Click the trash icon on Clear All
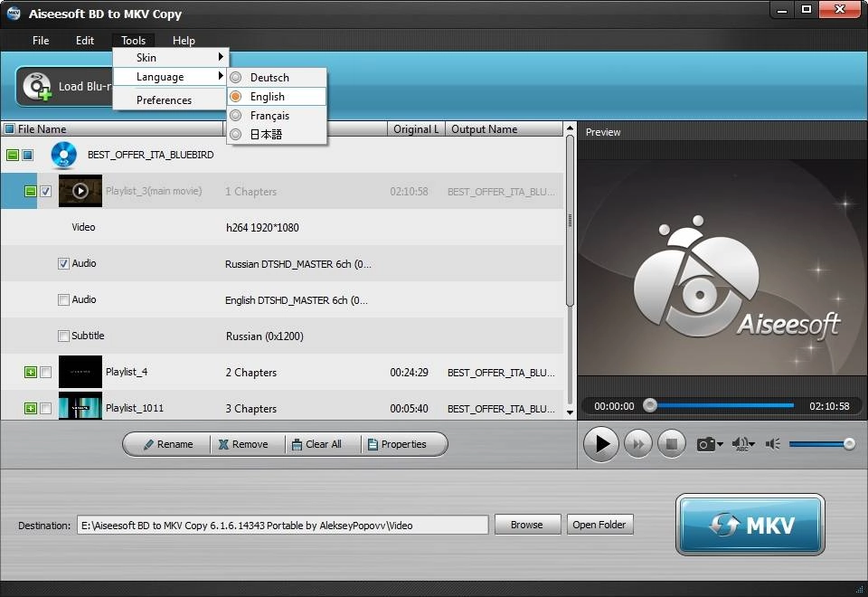 (297, 445)
